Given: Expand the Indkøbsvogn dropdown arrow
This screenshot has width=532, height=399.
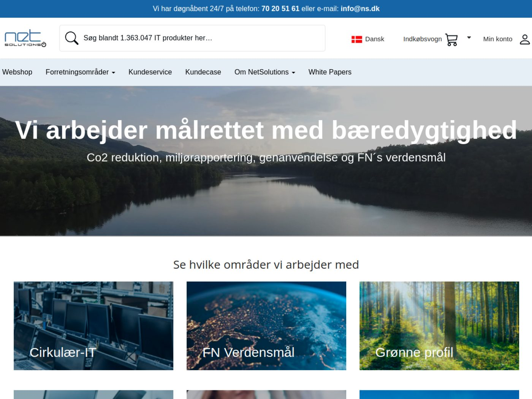Looking at the screenshot, I should [469, 38].
